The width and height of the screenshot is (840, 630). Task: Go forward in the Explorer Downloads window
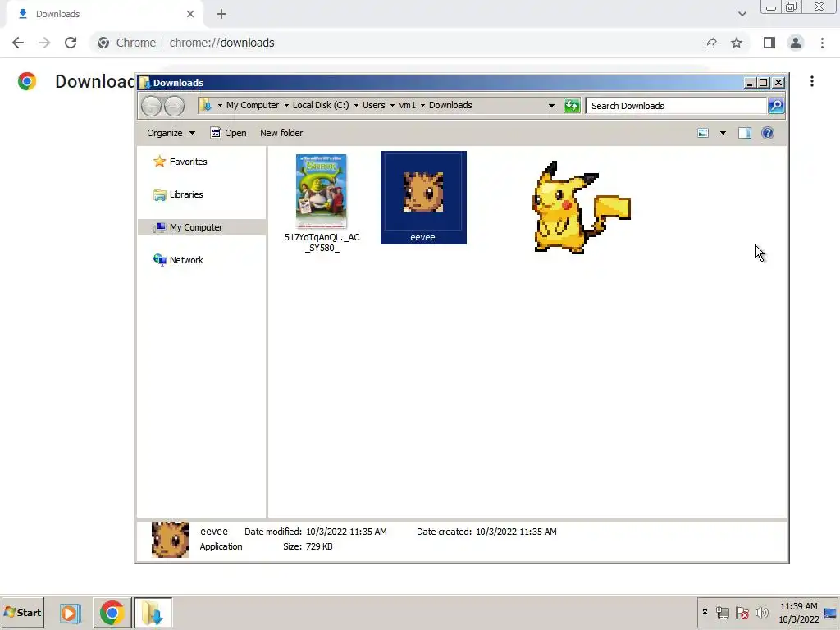(174, 106)
